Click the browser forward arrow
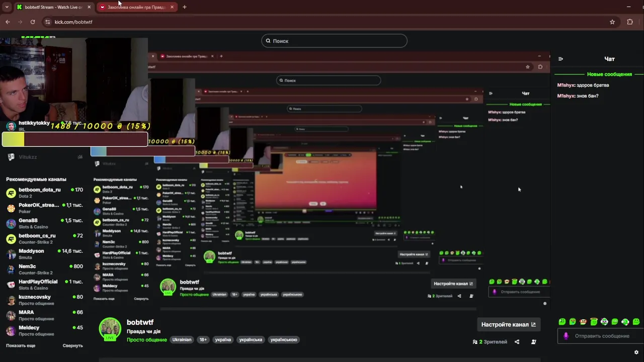 20,22
